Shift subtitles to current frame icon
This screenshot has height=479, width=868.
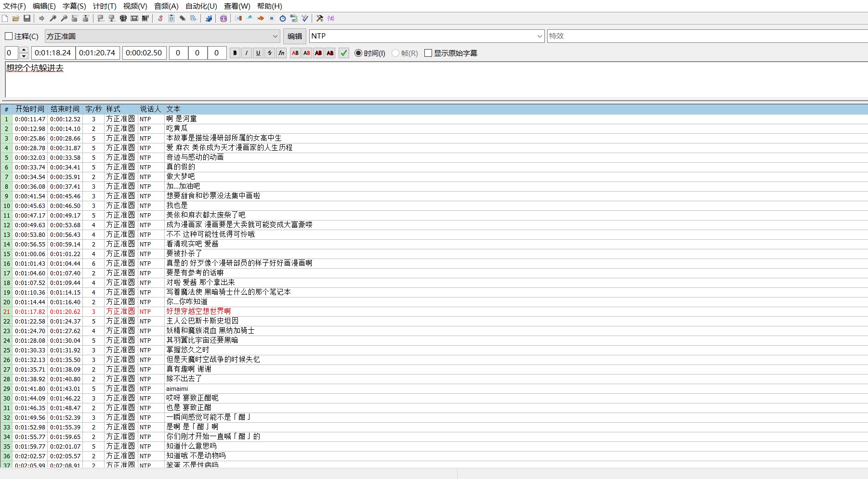[x=145, y=18]
